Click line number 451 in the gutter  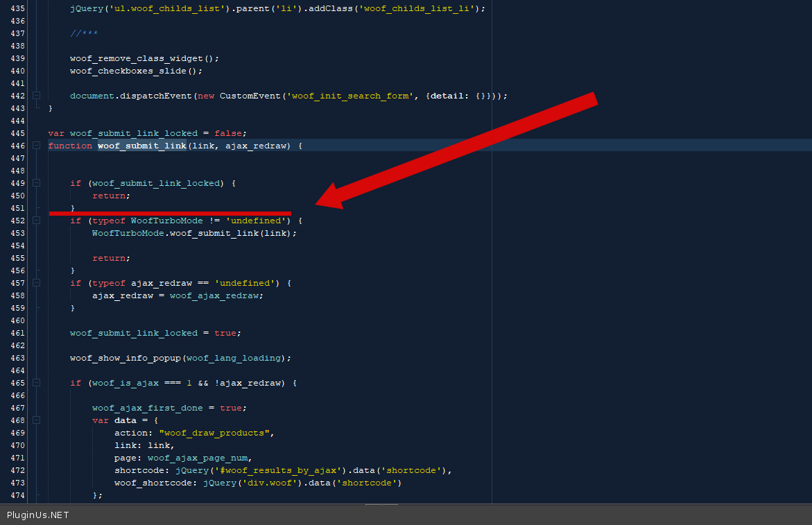(x=18, y=208)
